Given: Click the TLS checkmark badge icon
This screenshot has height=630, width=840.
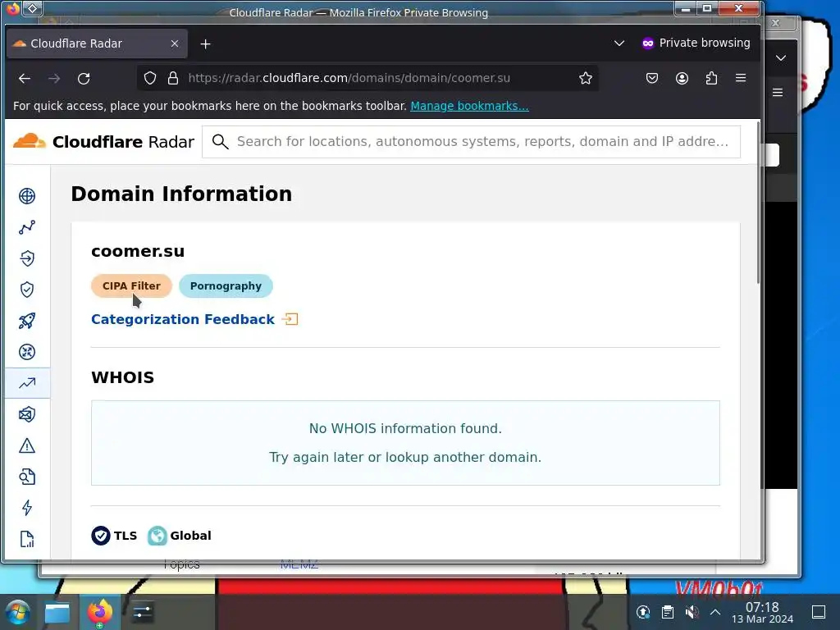Looking at the screenshot, I should (x=101, y=535).
